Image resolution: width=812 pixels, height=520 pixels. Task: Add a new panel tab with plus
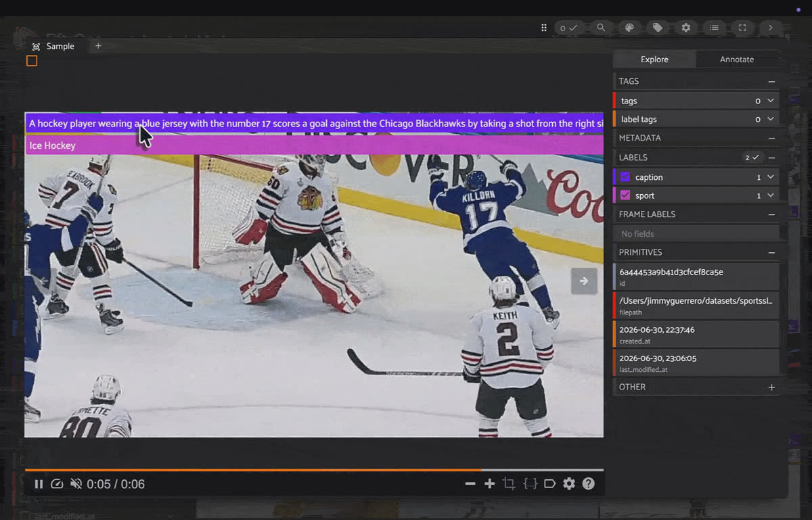pyautogui.click(x=98, y=46)
